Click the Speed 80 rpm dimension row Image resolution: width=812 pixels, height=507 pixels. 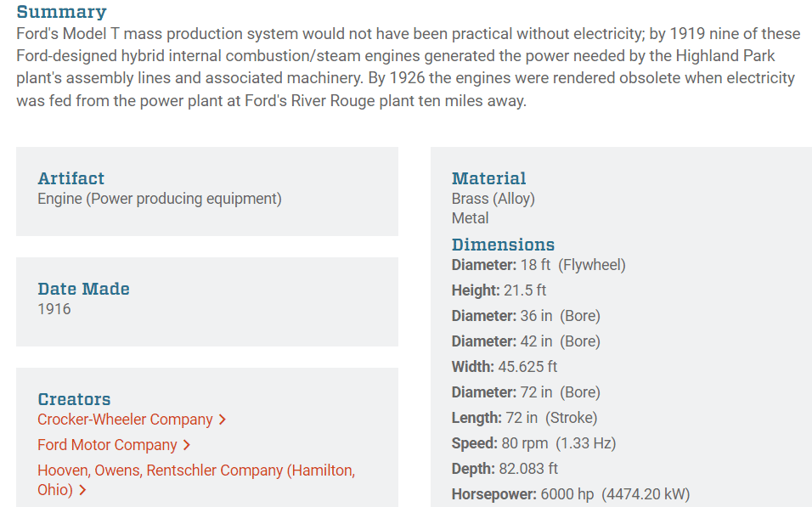533,443
